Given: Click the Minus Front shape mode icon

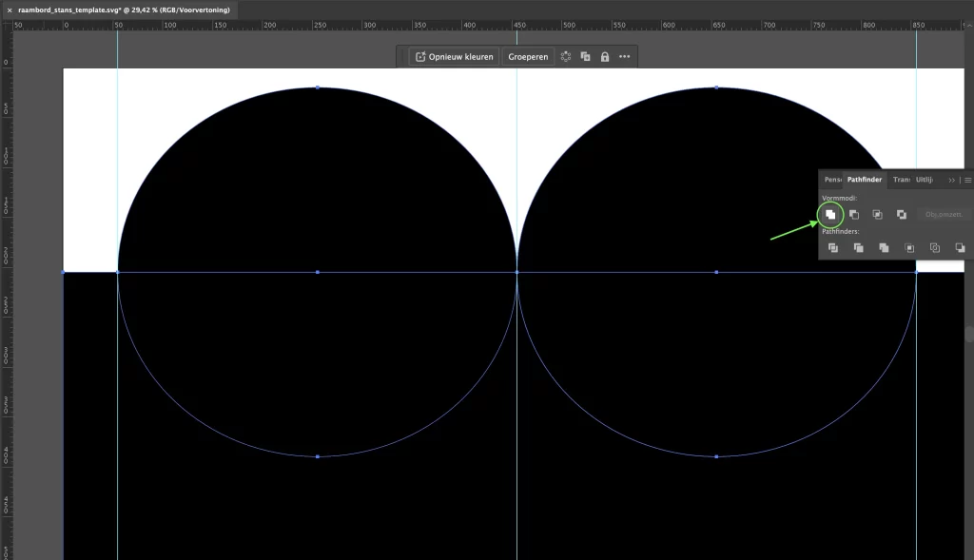Looking at the screenshot, I should click(x=854, y=215).
